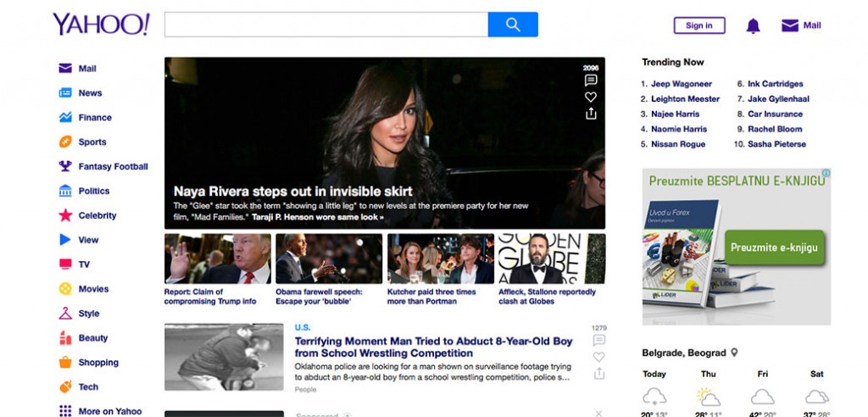This screenshot has height=417, width=868.
Task: Click the Uvod u Forex book image
Action: point(682,253)
